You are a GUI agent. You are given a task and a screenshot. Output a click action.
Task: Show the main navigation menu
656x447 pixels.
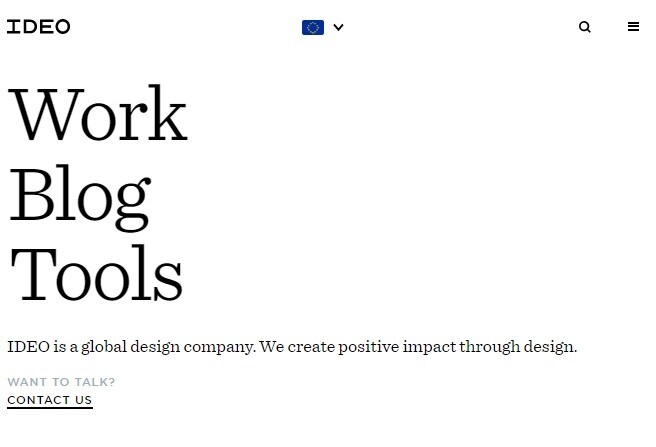click(x=633, y=27)
